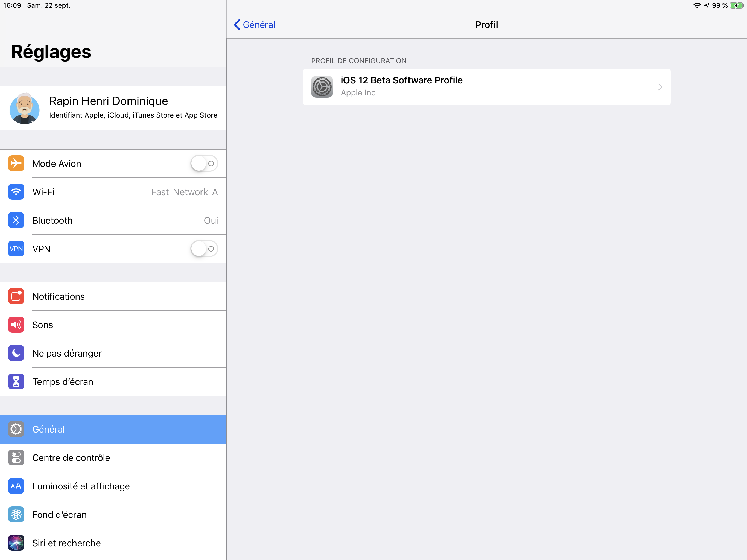Enable the VPN switch
Image resolution: width=747 pixels, height=560 pixels.
click(204, 249)
